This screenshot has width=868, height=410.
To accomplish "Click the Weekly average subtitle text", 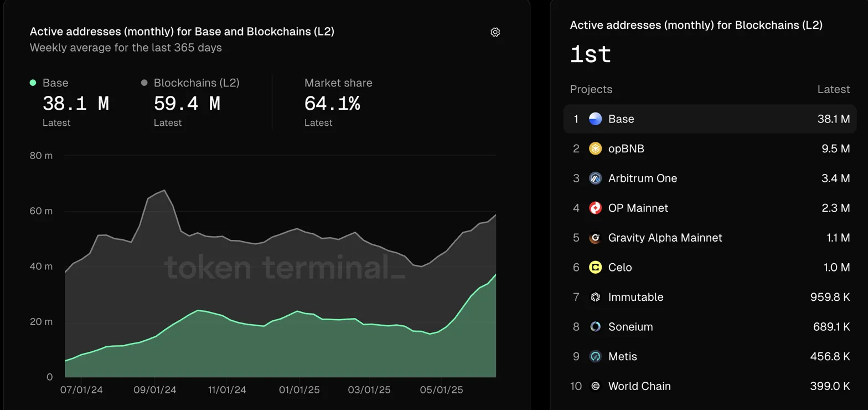I will 126,48.
